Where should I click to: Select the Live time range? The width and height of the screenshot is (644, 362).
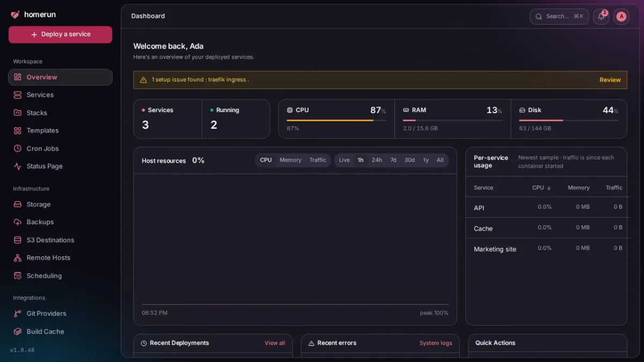coord(345,160)
